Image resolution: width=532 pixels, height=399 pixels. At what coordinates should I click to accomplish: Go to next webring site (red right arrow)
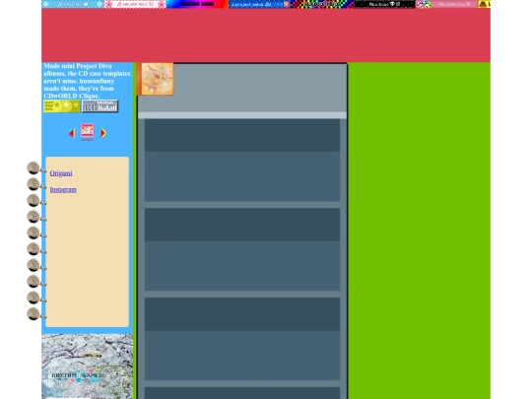(103, 133)
